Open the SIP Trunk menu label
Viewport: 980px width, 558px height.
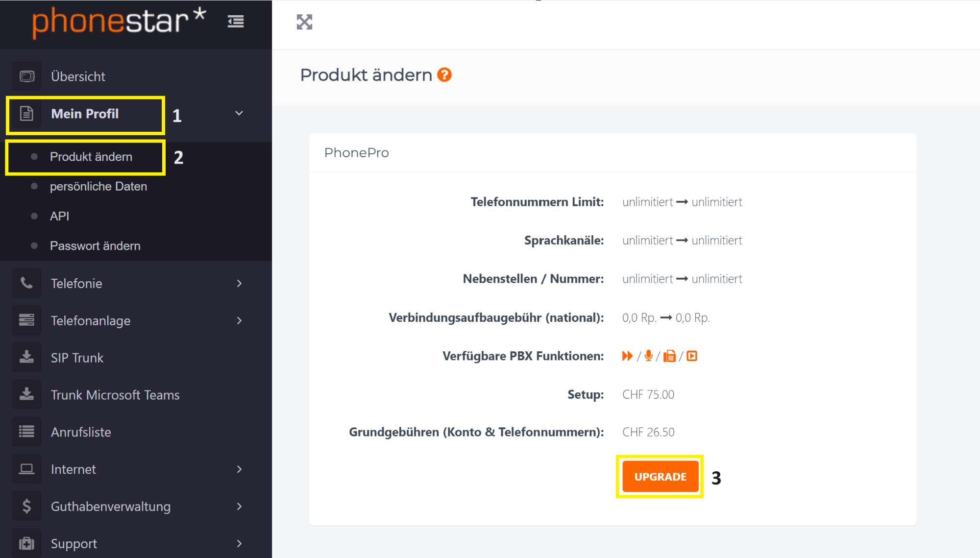coord(77,358)
